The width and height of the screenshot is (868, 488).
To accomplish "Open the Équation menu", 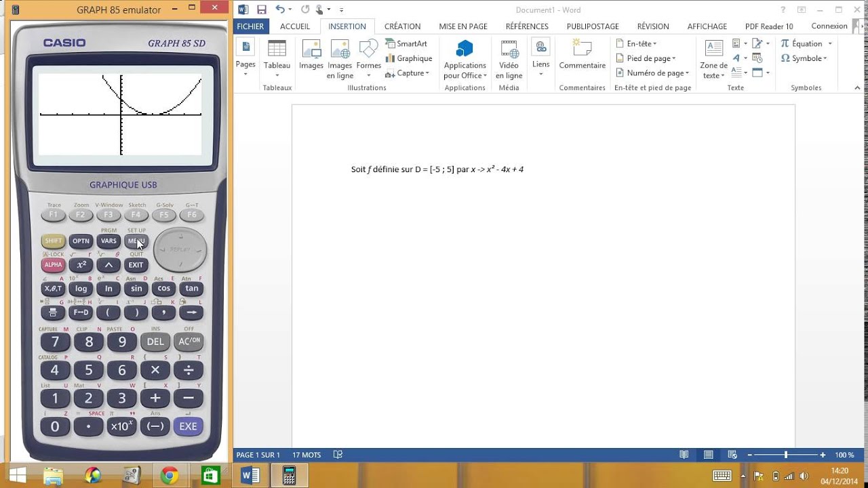I will coord(806,44).
